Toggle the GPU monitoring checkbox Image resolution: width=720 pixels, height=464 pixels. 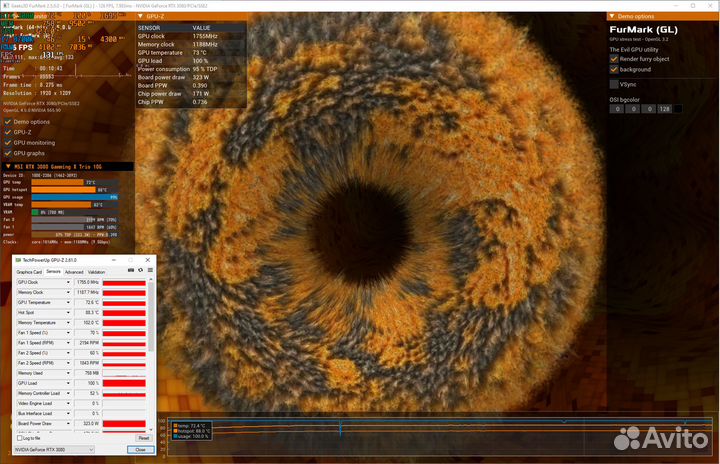point(8,143)
